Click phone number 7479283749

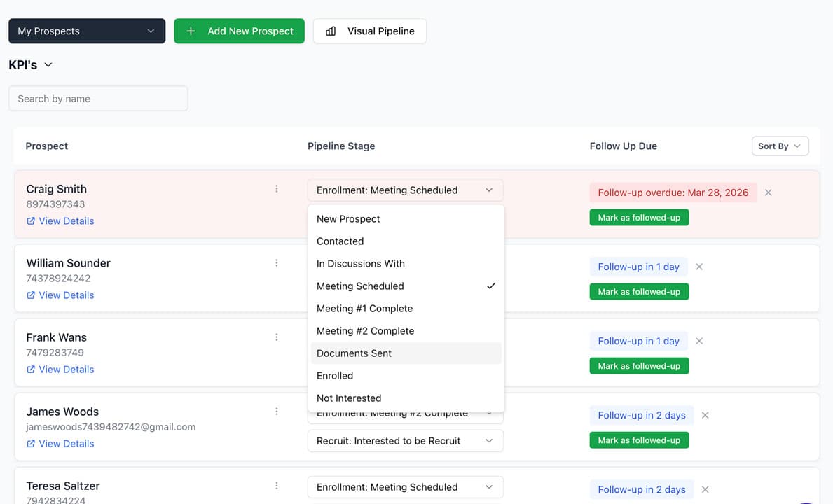pos(55,353)
